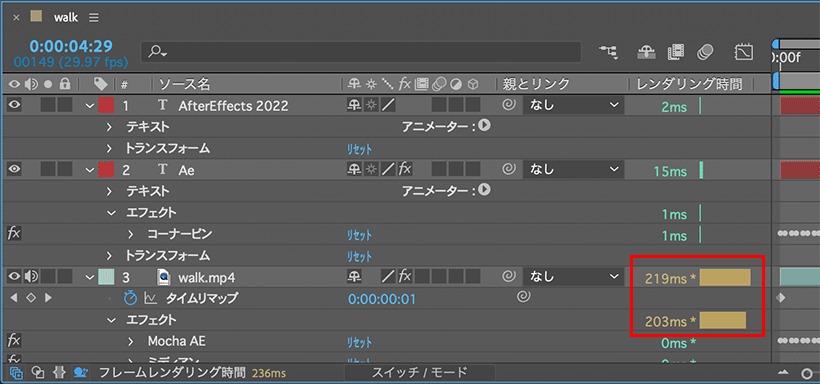Toggle lock box for AfterEffects 2022 layer

coord(65,105)
